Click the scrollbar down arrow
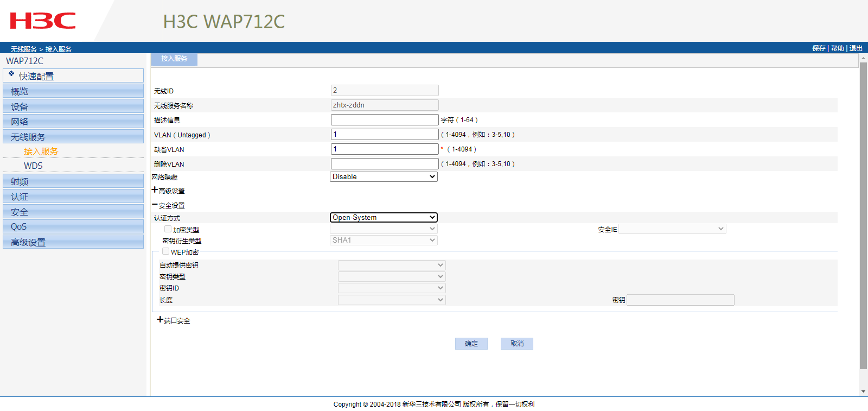This screenshot has height=411, width=868. point(863,391)
